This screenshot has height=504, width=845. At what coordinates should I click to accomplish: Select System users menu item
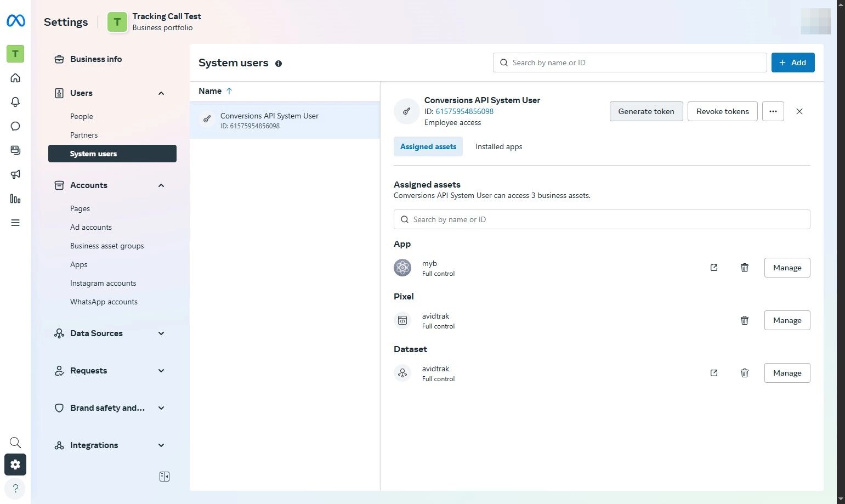[x=112, y=154]
